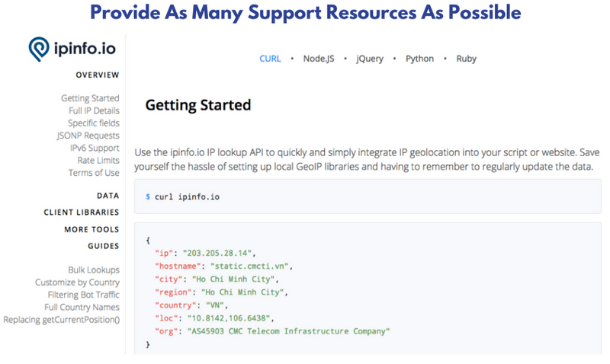
Task: Expand the MORE TOOLS section
Action: [x=91, y=229]
